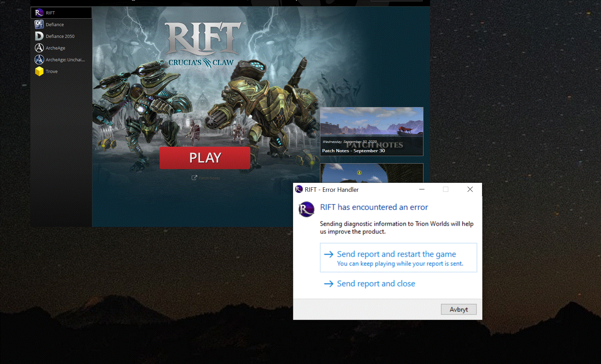
Task: Select the RIFT game icon in sidebar
Action: click(x=39, y=13)
